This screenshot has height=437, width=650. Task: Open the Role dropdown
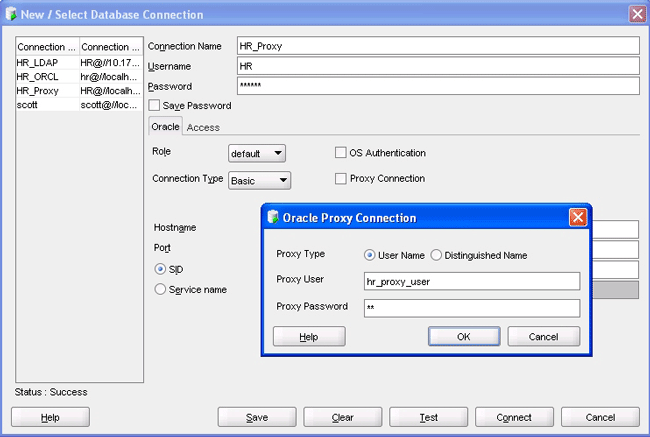257,153
